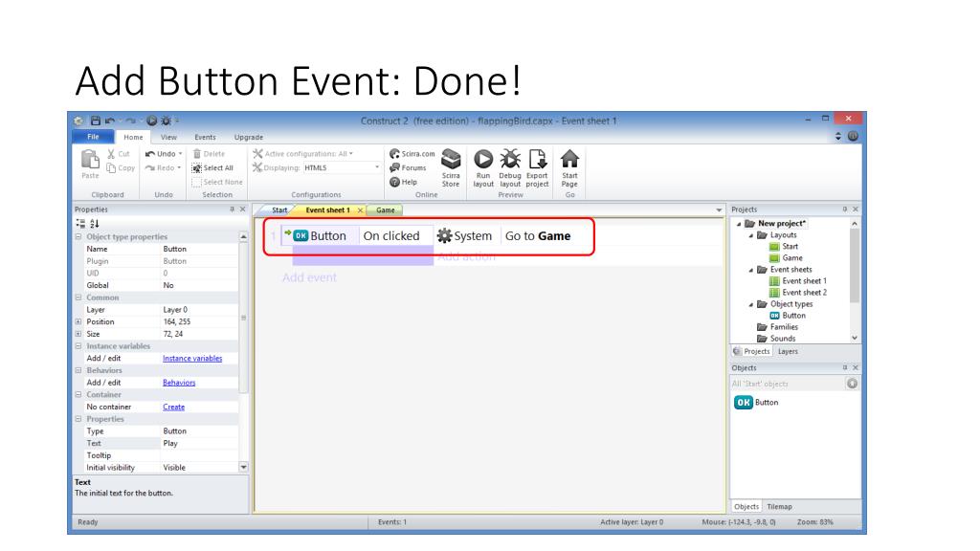Click the Cut scissors icon
The width and height of the screenshot is (980, 551).
click(x=111, y=154)
